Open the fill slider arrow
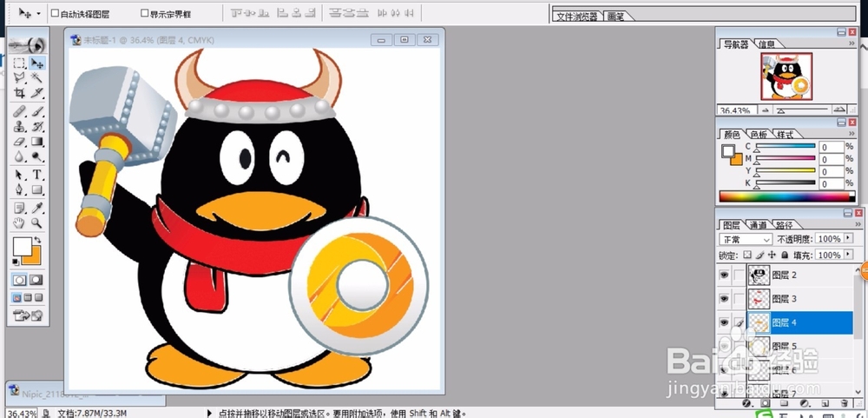Viewport: 868px width, 418px height. [x=848, y=255]
